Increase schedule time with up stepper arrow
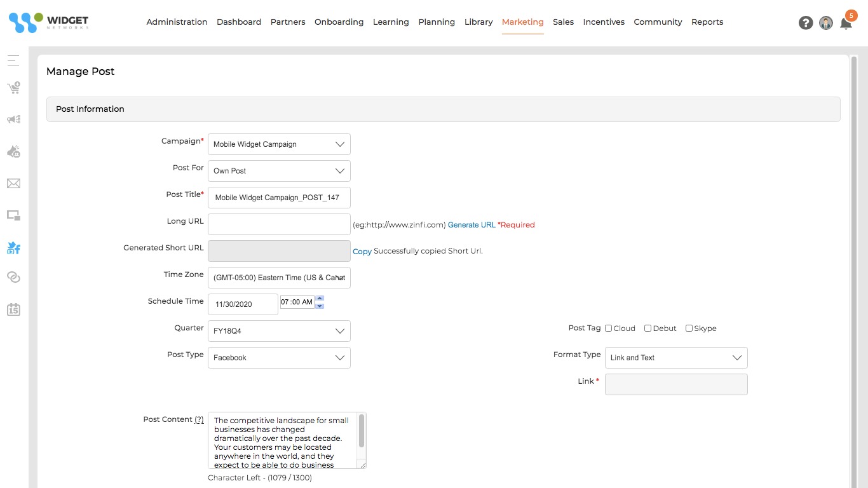 (x=320, y=298)
